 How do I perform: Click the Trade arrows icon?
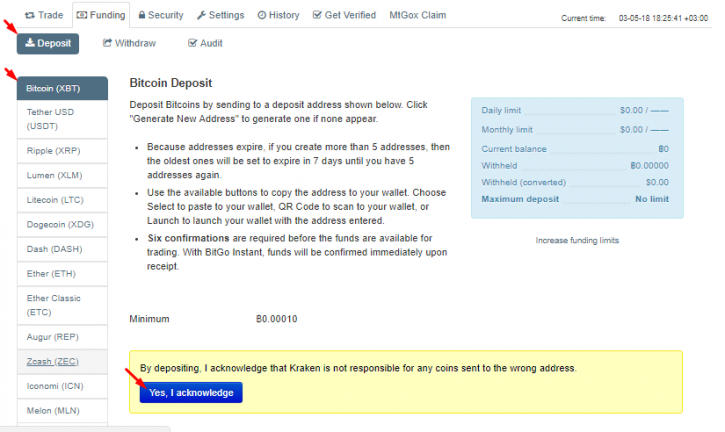coord(30,15)
